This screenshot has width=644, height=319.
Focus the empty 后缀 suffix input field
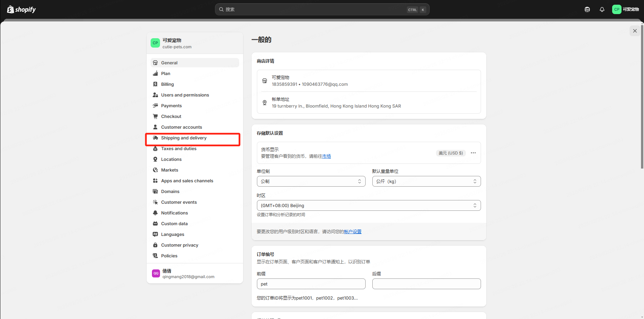point(426,284)
